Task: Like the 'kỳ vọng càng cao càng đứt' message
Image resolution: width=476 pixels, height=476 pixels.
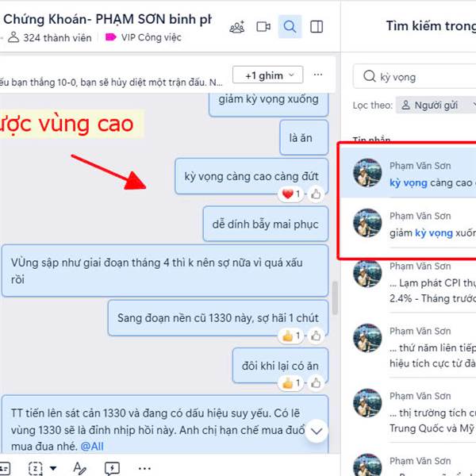Action: (x=316, y=194)
